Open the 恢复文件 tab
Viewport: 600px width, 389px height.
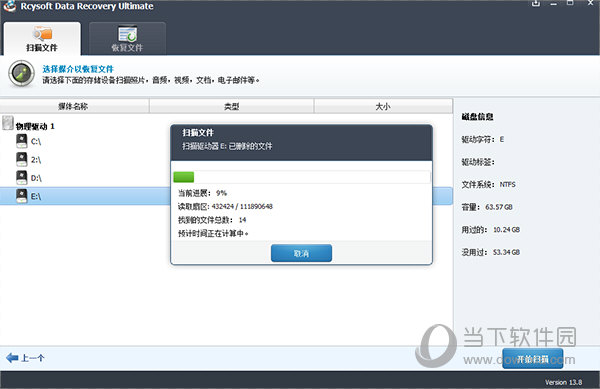pos(127,39)
